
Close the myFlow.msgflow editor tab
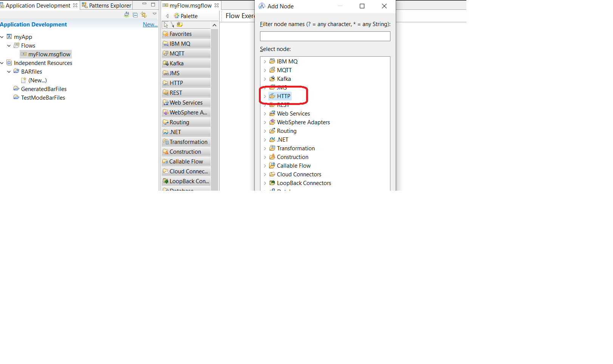pos(217,5)
